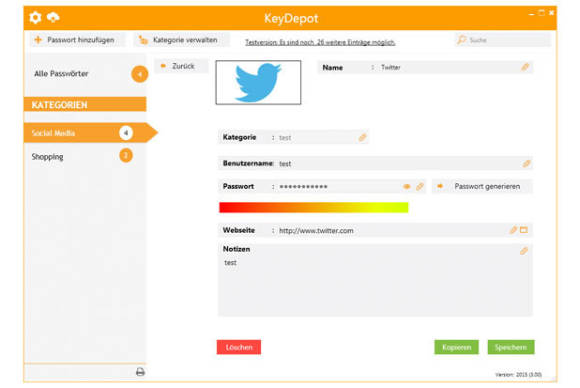Viewport: 580px width, 388px height.
Task: Click Passwort generieren
Action: (482, 186)
